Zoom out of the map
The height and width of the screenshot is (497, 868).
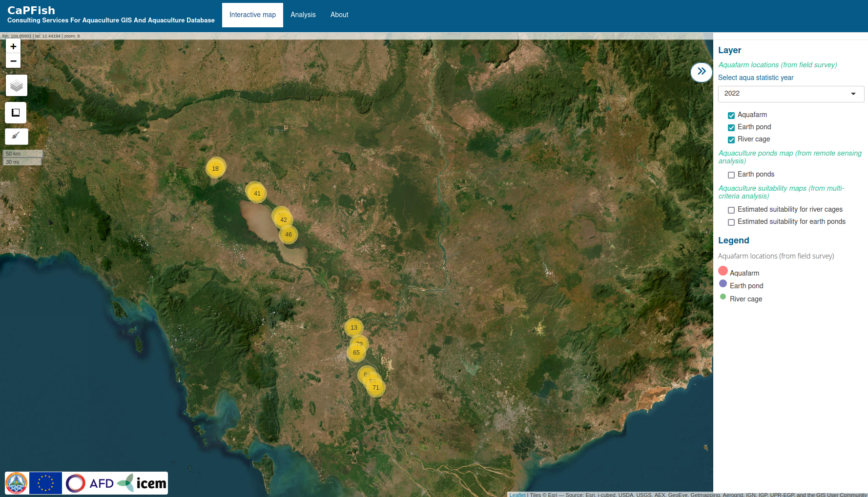tap(13, 61)
